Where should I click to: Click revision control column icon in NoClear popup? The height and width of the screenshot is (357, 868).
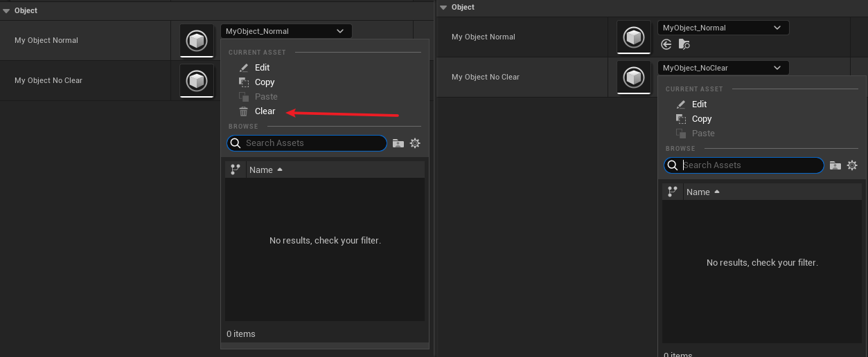(x=672, y=192)
